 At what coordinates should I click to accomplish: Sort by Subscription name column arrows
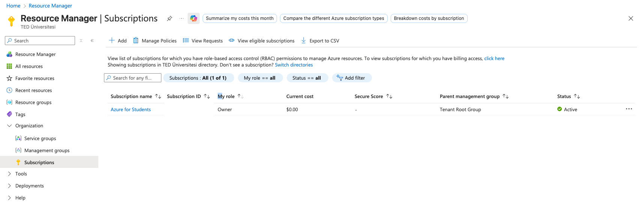(158, 97)
